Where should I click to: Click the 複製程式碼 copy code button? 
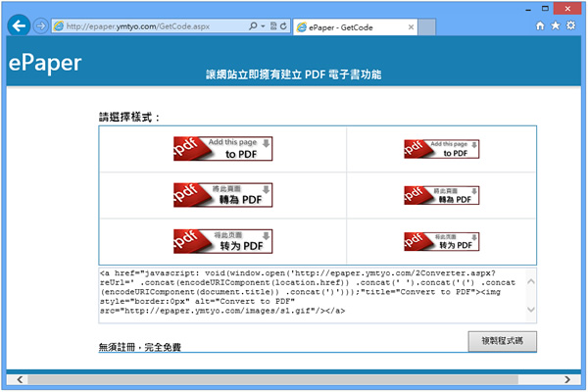click(x=502, y=341)
